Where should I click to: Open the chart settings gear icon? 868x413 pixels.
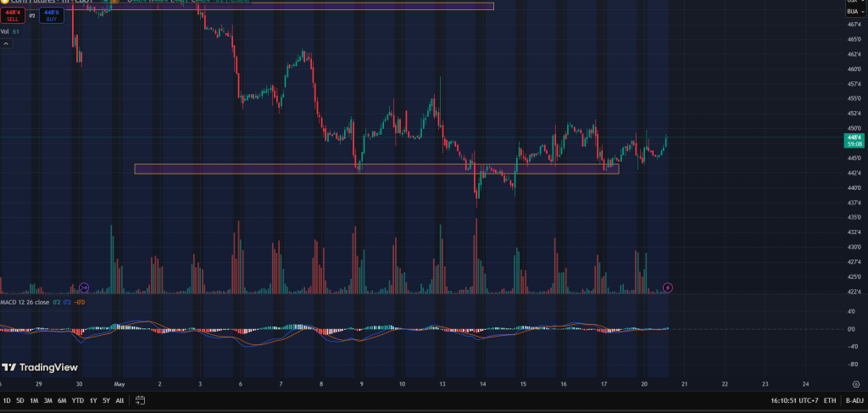pos(856,383)
